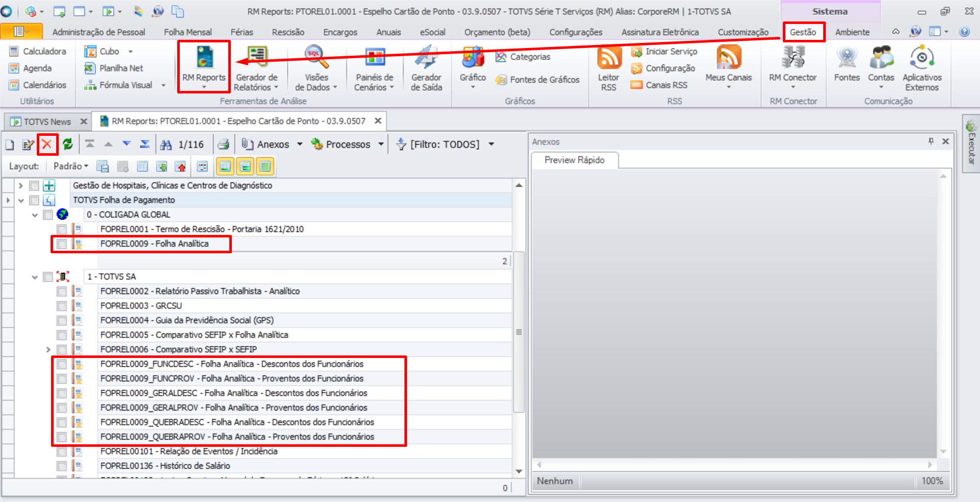Open Planilha Net
Screen dimensions: 980x502
[x=114, y=68]
